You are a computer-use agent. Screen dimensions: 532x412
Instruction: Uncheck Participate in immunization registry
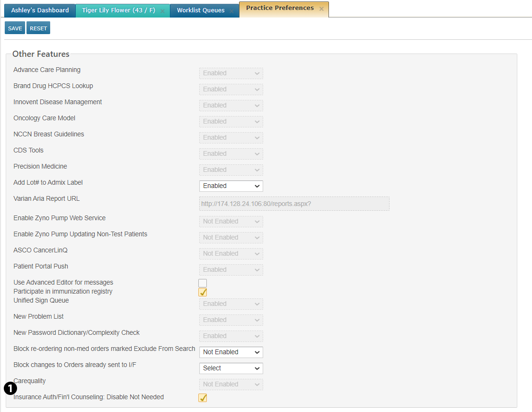pos(203,292)
